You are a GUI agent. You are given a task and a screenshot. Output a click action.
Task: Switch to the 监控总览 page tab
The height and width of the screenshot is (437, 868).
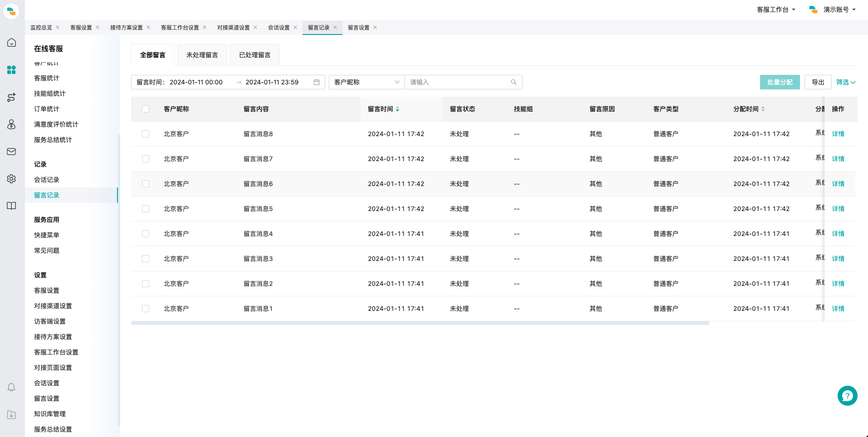(41, 28)
